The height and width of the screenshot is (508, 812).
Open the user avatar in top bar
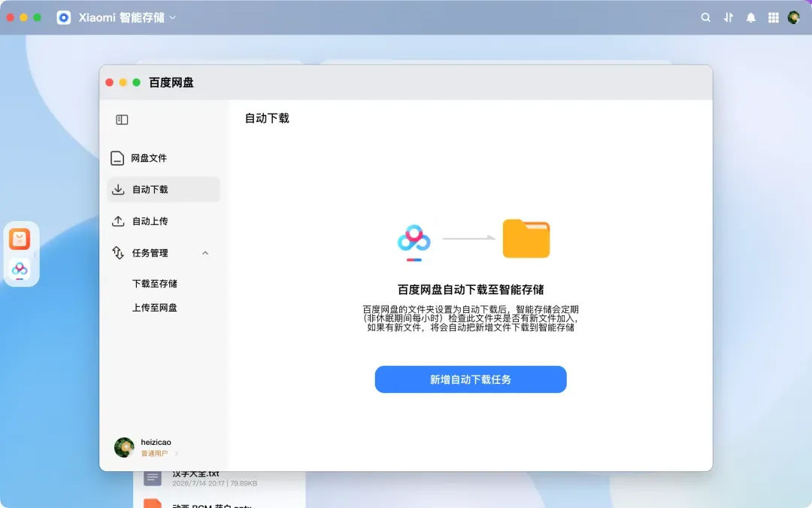(x=793, y=17)
